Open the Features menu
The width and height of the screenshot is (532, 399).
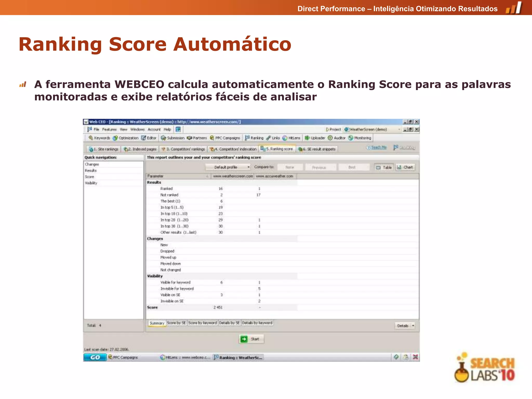point(109,129)
